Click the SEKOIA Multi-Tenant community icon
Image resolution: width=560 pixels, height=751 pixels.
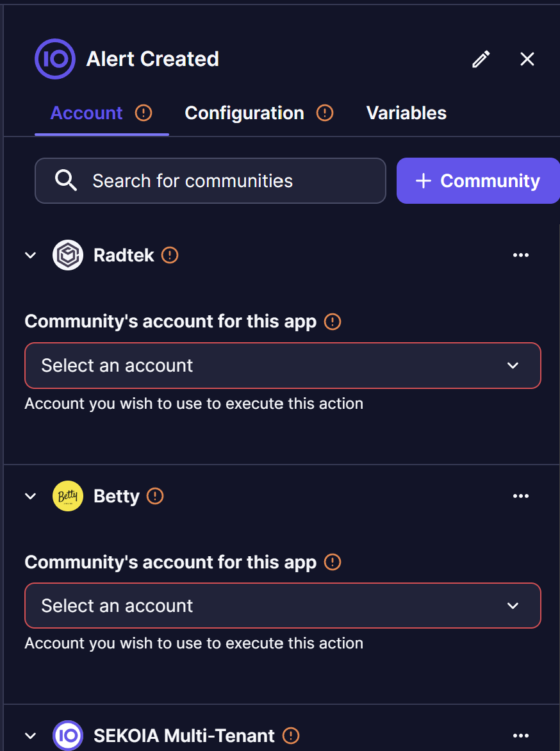click(x=68, y=736)
